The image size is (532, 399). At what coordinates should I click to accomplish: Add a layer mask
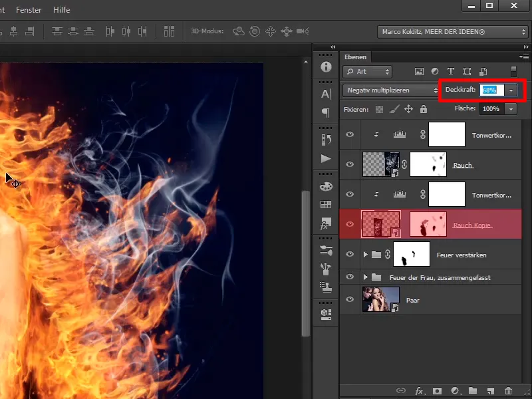pos(437,391)
